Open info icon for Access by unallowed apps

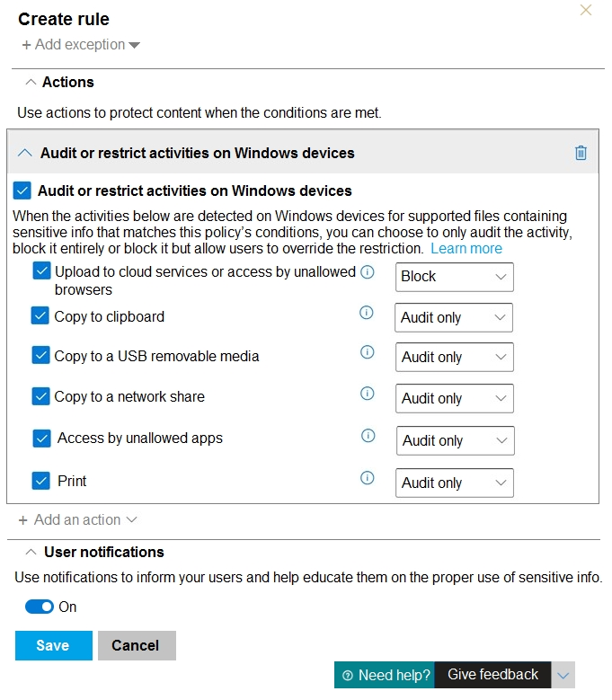(368, 435)
